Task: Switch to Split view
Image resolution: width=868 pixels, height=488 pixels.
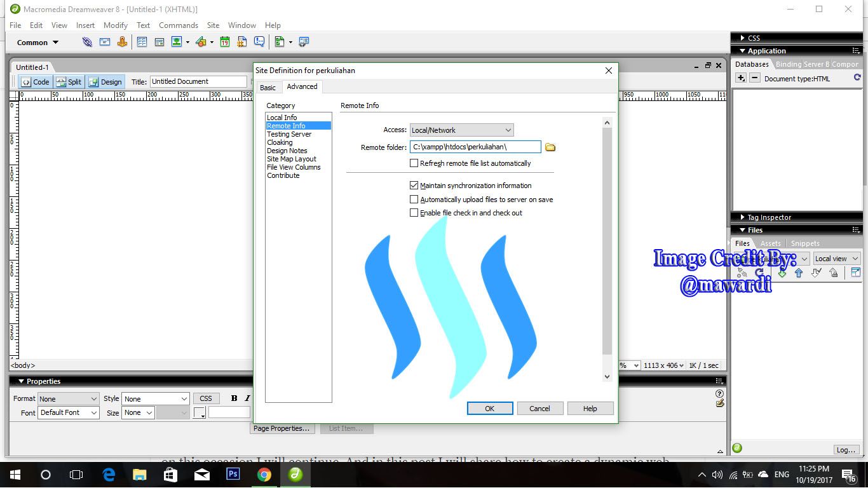Action: click(x=69, y=81)
